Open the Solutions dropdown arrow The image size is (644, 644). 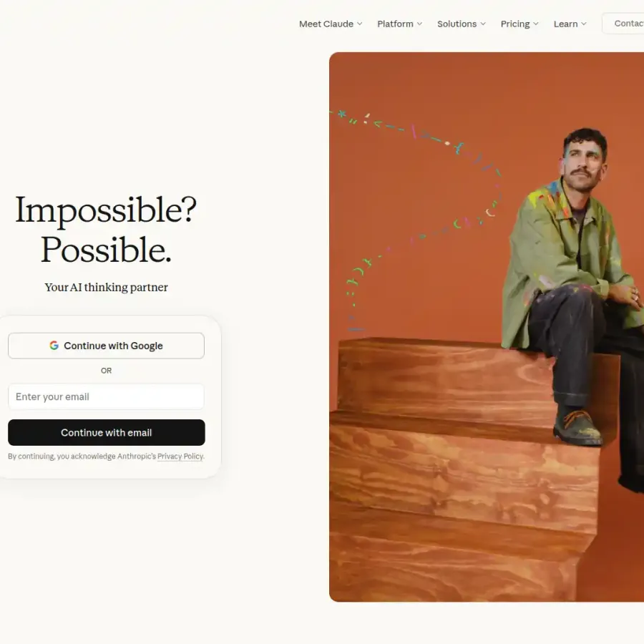[483, 24]
